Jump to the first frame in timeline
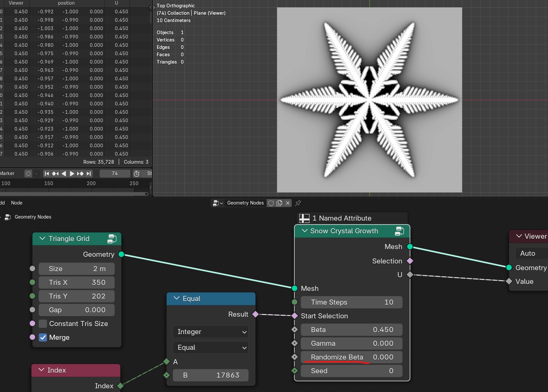 tap(47, 173)
